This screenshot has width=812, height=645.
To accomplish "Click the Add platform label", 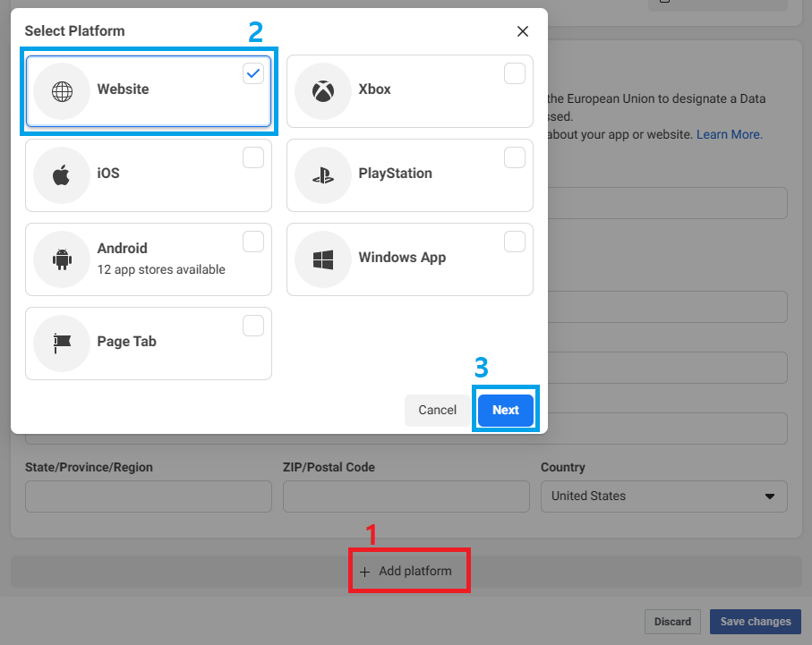I will click(415, 571).
